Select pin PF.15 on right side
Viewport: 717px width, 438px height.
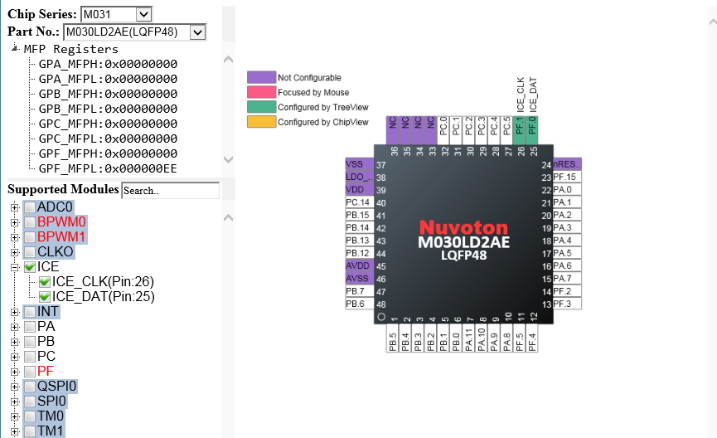point(567,177)
